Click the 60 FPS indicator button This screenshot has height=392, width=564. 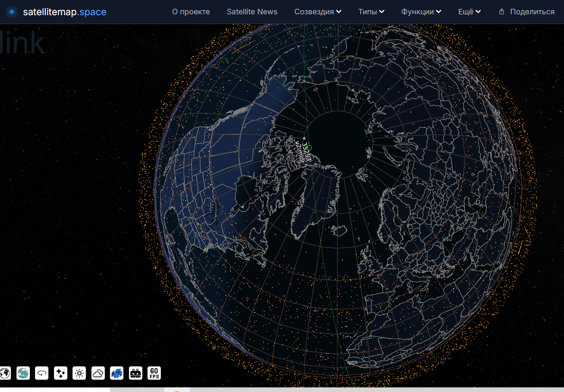154,373
